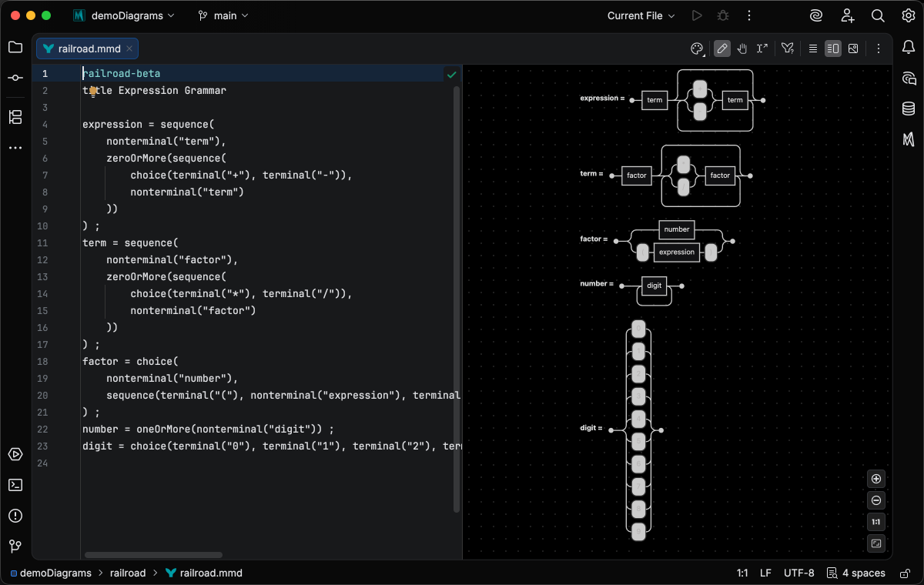The image size is (924, 585).
Task: Toggle the text selection mode tool
Action: click(762, 48)
